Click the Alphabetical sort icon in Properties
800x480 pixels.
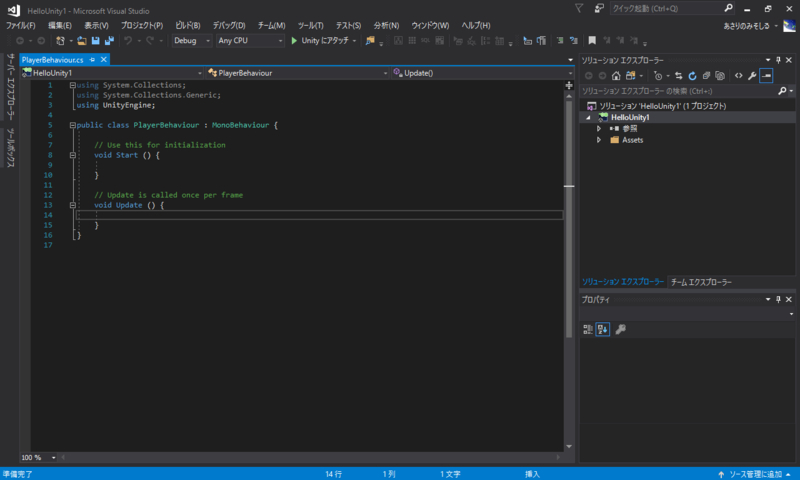pos(603,329)
